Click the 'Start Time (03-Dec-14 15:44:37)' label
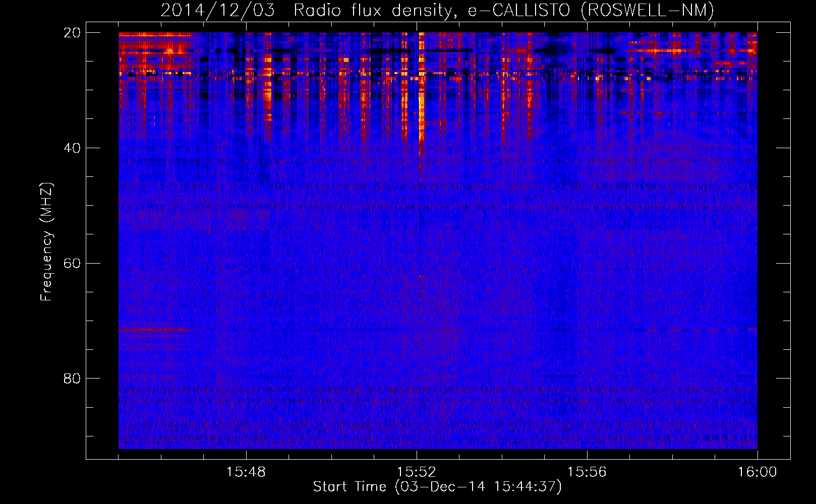 click(437, 487)
